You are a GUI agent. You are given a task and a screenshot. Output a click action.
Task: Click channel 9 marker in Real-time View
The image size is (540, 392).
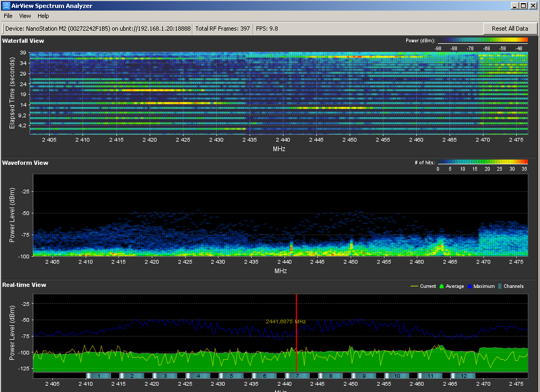364,376
